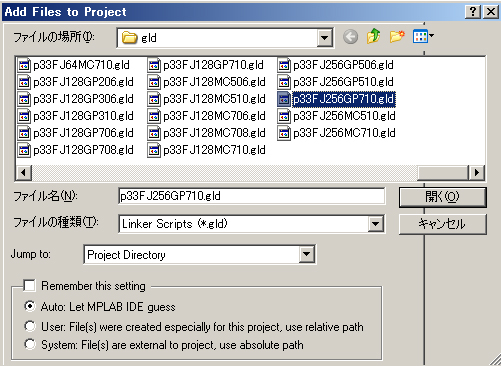The height and width of the screenshot is (366, 501).
Task: Click the p33FJ128MC706.gld file icon
Action: click(x=154, y=116)
